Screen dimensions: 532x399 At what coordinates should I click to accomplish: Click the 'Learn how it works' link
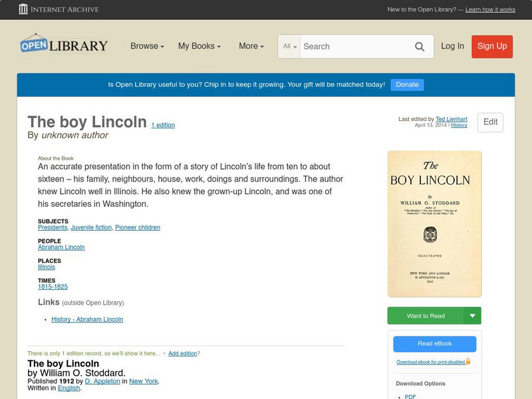[490, 10]
